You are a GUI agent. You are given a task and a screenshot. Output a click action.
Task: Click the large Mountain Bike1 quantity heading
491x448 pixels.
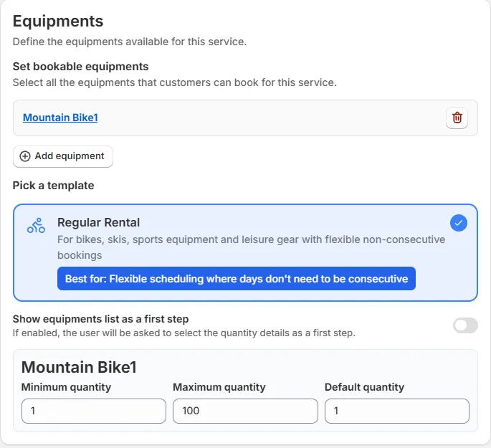click(79, 367)
